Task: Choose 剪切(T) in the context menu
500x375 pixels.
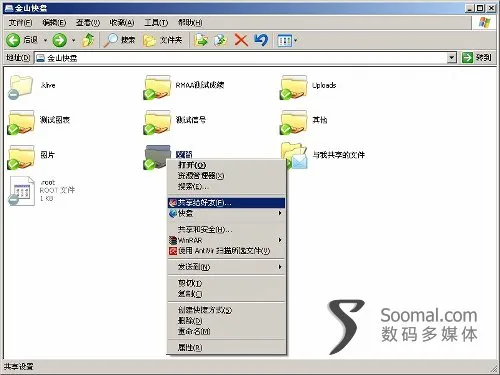Action: tap(227, 283)
